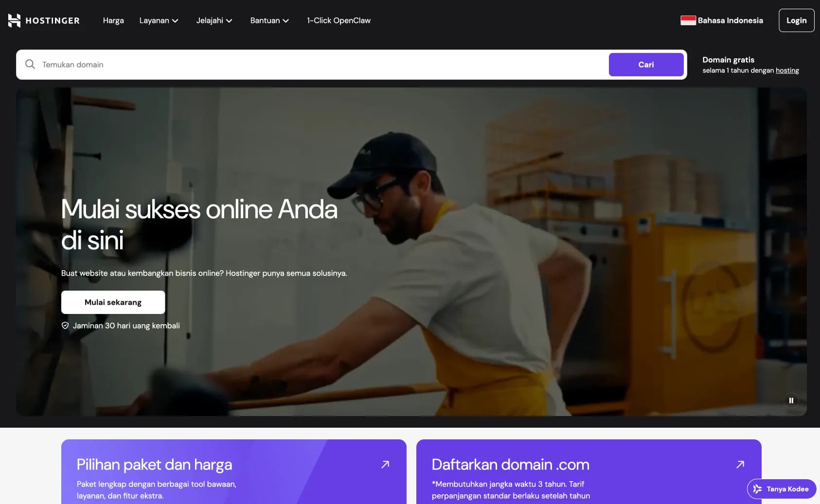
Task: Click the Login button
Action: [x=796, y=20]
